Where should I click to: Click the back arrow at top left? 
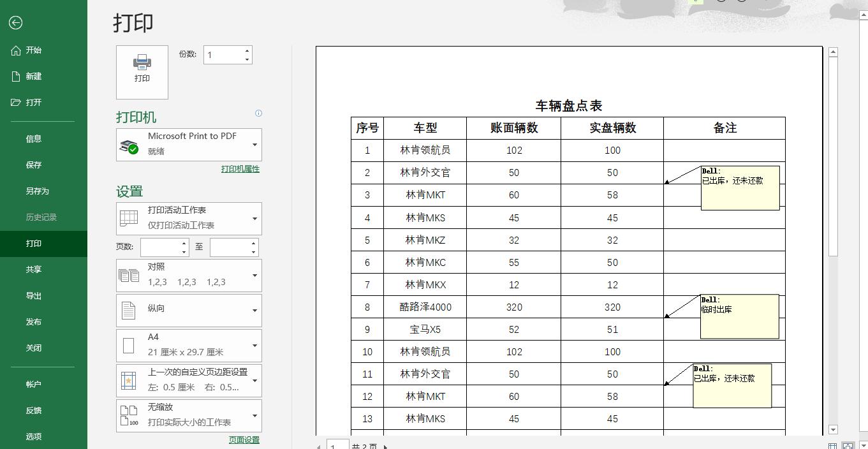[15, 22]
